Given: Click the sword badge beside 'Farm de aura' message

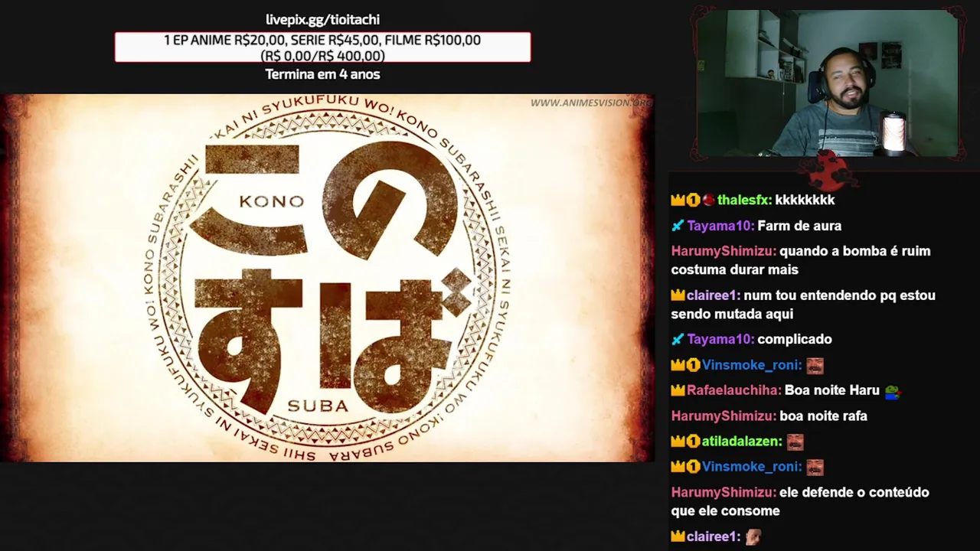Looking at the screenshot, I should (x=678, y=226).
